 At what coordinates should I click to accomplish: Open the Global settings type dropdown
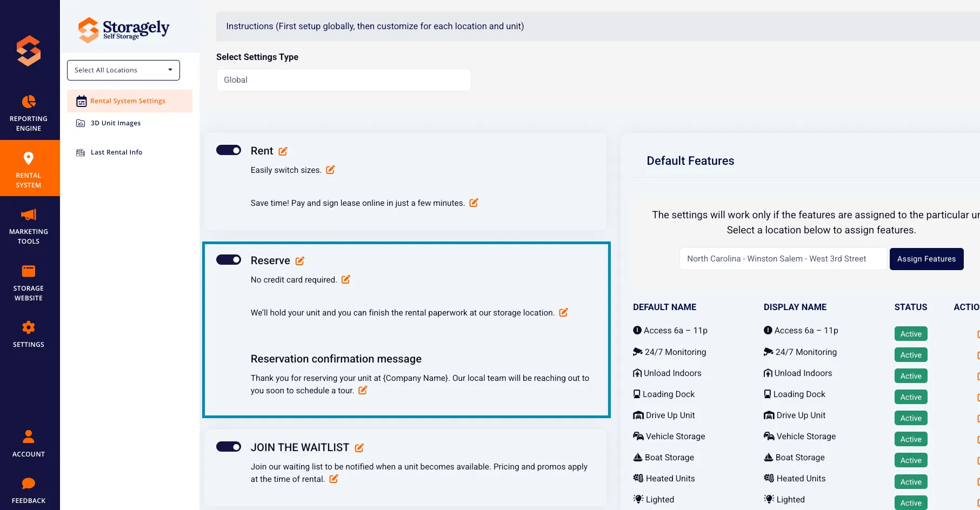tap(344, 80)
